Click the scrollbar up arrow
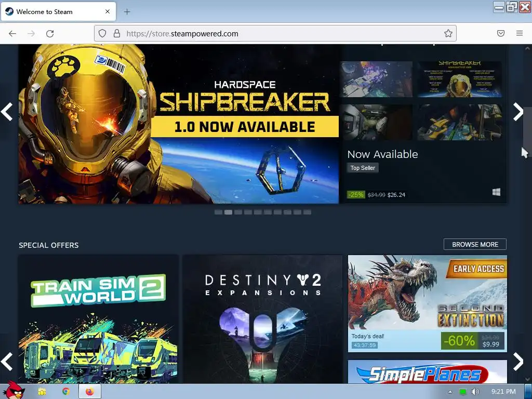 [527, 48]
